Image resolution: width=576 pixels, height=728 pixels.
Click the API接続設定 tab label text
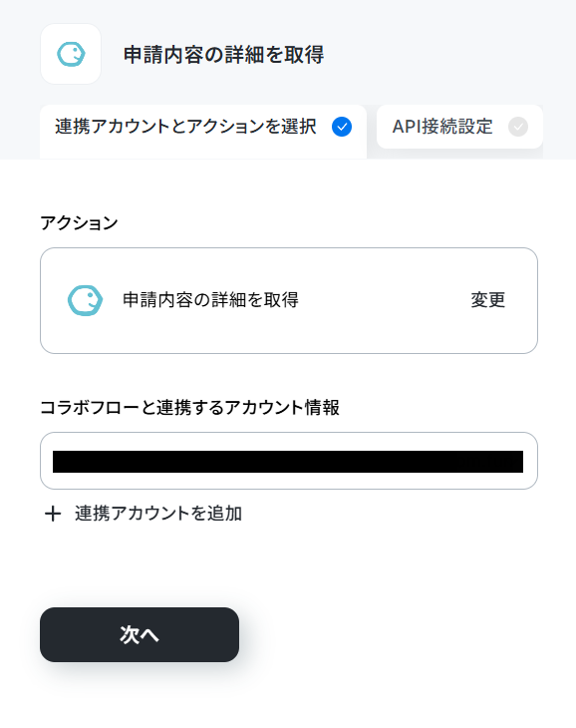pos(442,127)
